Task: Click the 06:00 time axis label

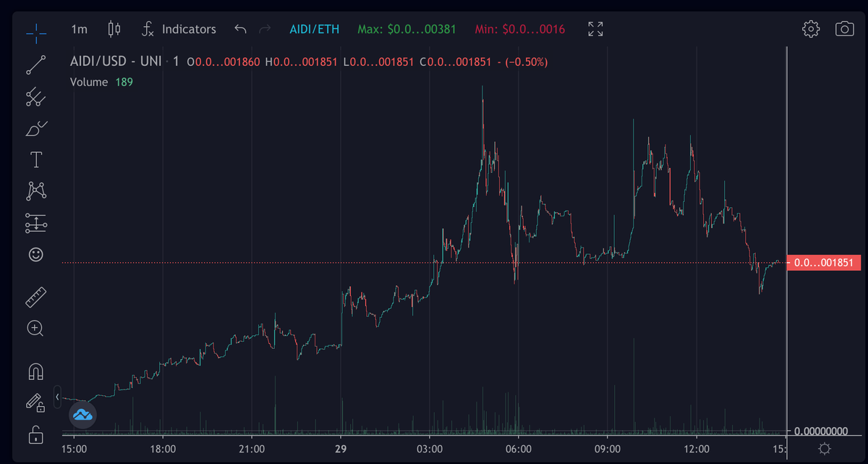Action: [519, 449]
